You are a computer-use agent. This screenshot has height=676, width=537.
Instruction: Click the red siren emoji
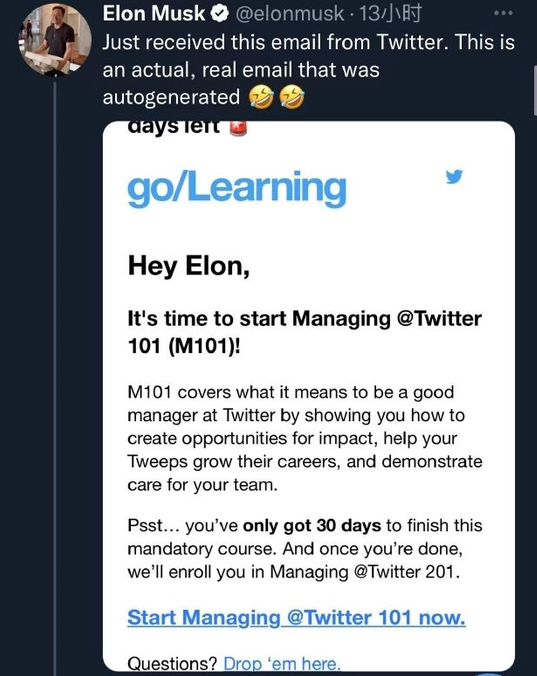click(x=238, y=128)
